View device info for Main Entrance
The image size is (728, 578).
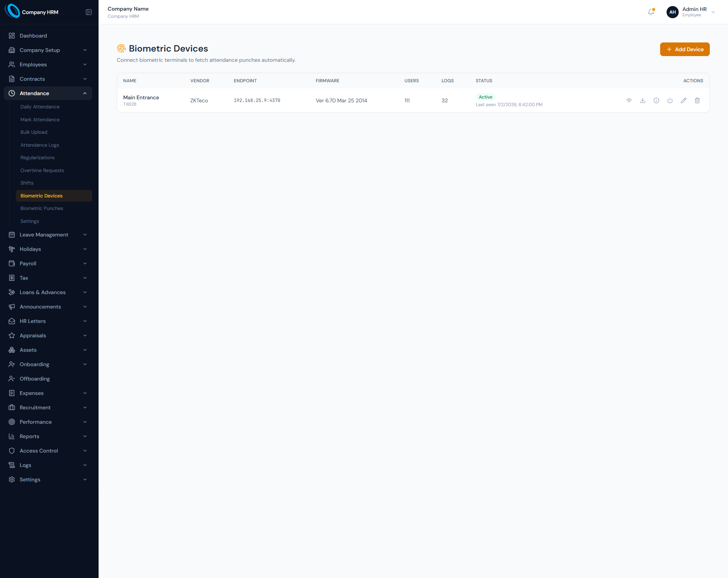[656, 100]
